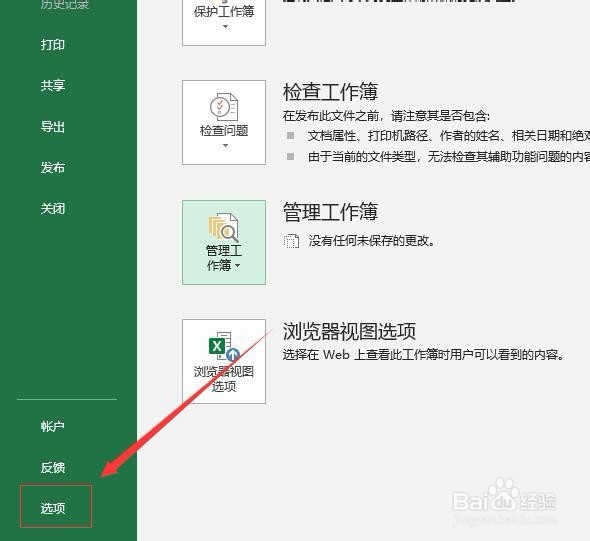Click 历史记录 (History) sidebar item
This screenshot has width=590, height=541.
pos(65,5)
